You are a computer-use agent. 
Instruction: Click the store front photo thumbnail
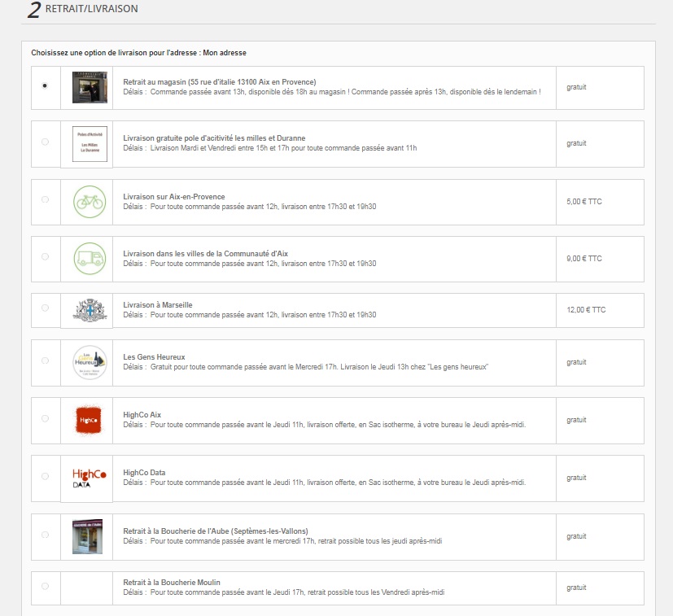point(90,88)
